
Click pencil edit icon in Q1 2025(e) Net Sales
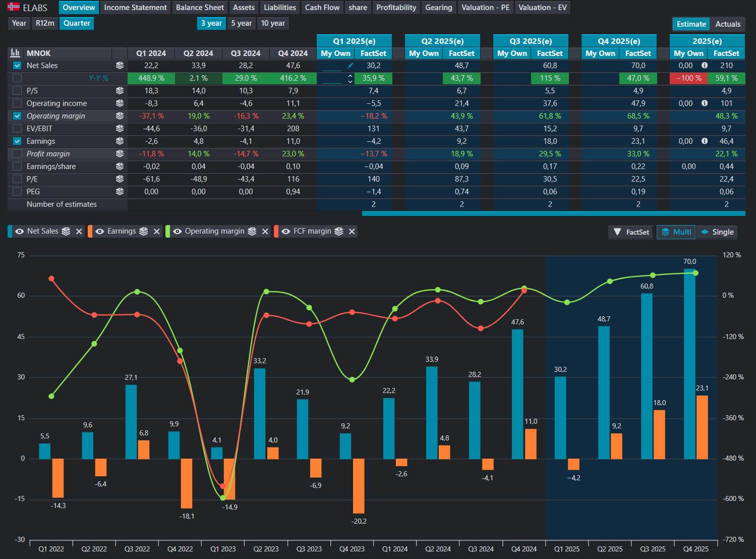(x=350, y=66)
